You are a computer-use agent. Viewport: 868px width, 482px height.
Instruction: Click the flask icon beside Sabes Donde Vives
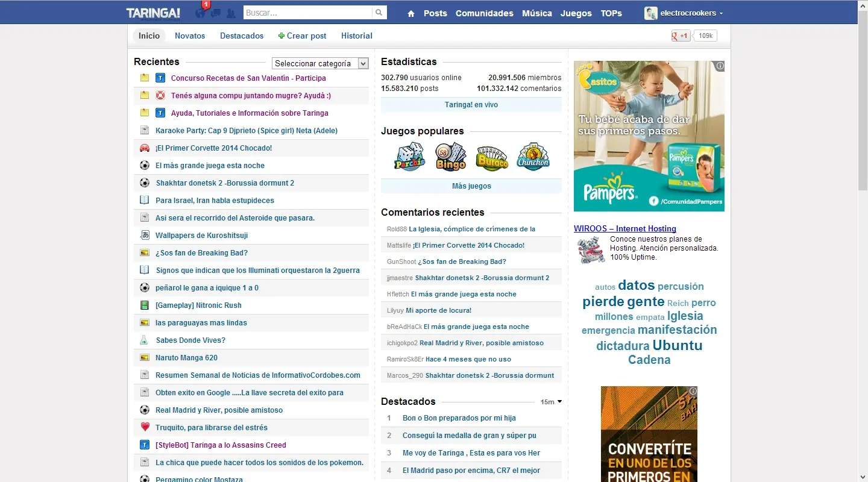[145, 340]
